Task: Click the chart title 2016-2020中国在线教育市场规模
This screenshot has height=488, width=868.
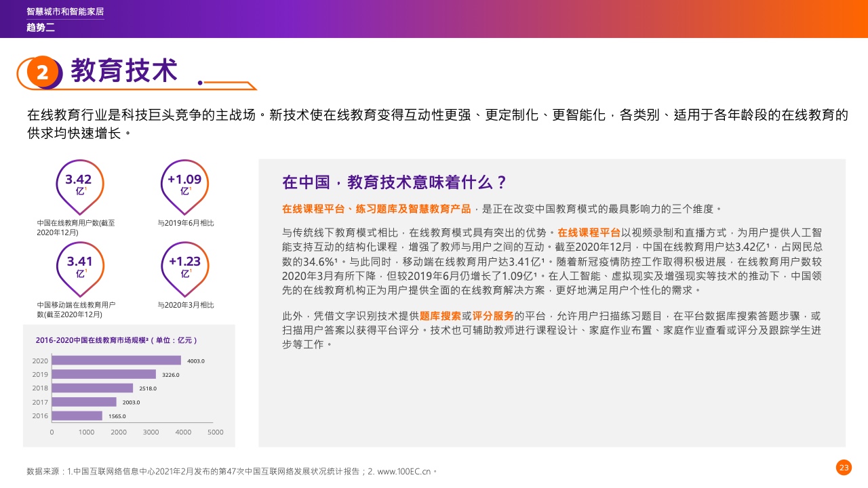Action: coord(115,340)
